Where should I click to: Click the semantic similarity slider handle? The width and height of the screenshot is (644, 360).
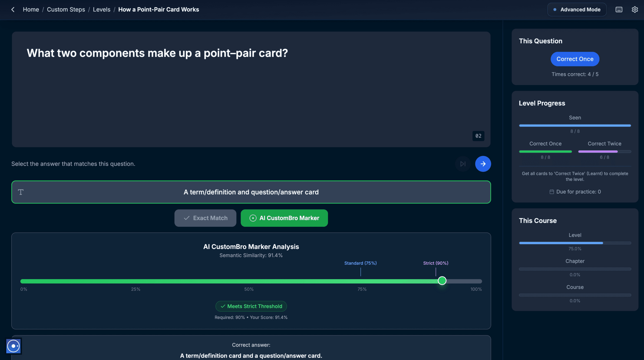[x=442, y=281]
